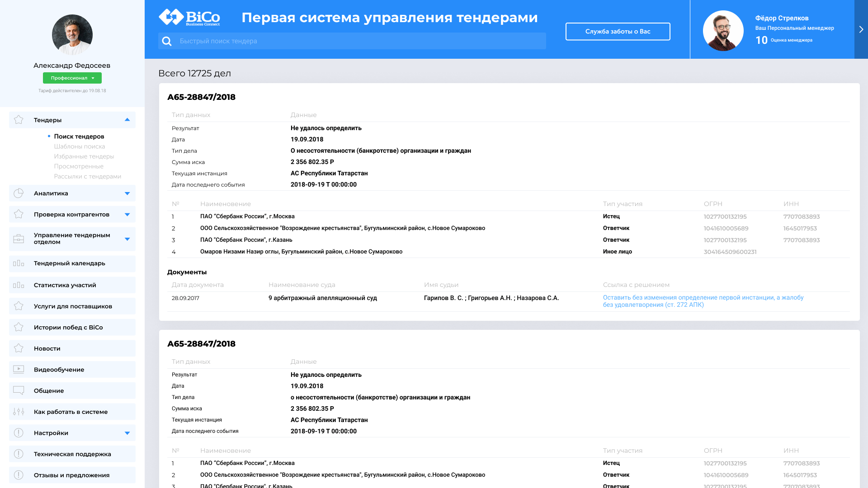The image size is (868, 488).
Task: Select Шаблоны поиска in the sidebar
Action: click(80, 146)
